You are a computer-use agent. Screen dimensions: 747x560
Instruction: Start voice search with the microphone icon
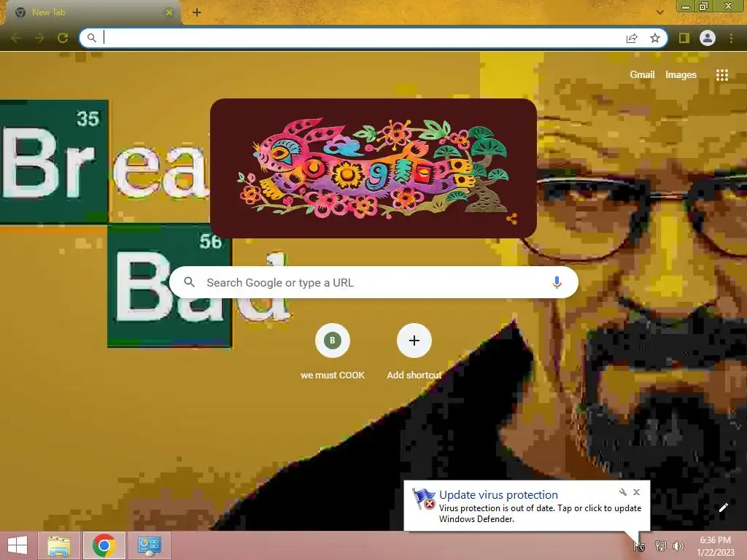pyautogui.click(x=557, y=282)
